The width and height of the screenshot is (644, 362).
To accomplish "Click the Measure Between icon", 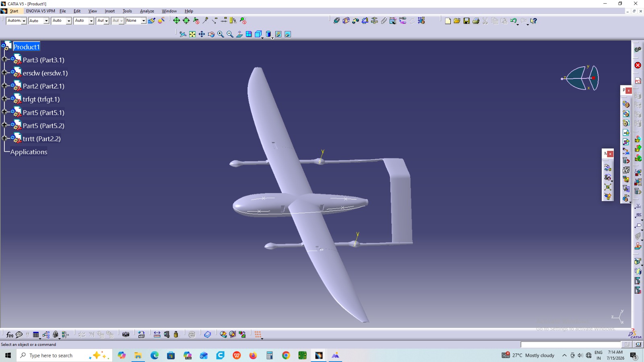I will [157, 335].
